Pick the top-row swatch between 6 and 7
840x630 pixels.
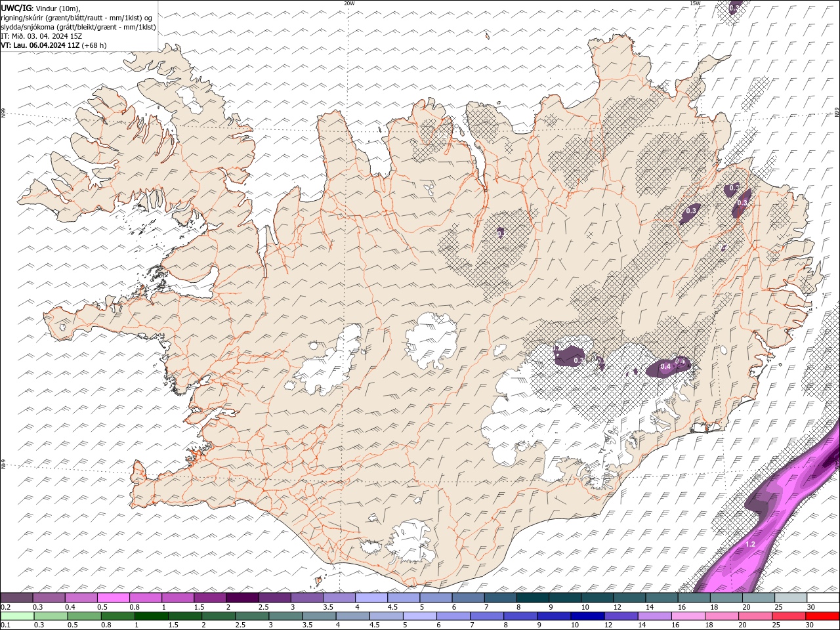click(469, 597)
